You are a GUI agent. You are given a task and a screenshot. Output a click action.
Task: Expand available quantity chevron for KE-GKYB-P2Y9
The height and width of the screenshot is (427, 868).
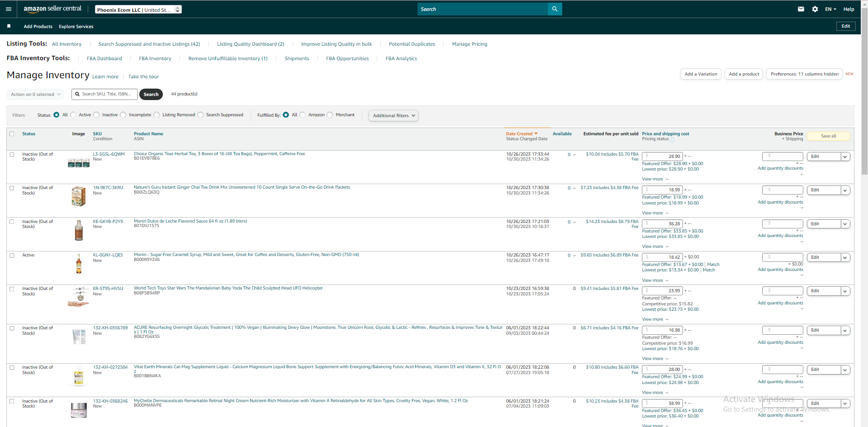574,222
